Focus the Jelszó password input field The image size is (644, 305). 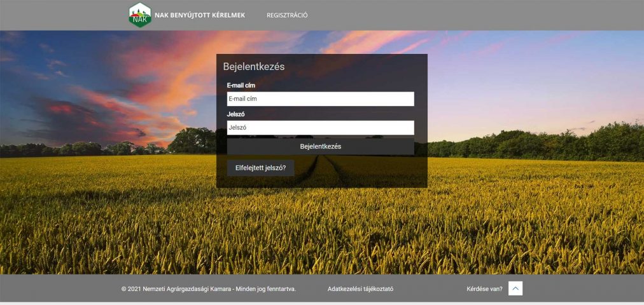point(320,128)
